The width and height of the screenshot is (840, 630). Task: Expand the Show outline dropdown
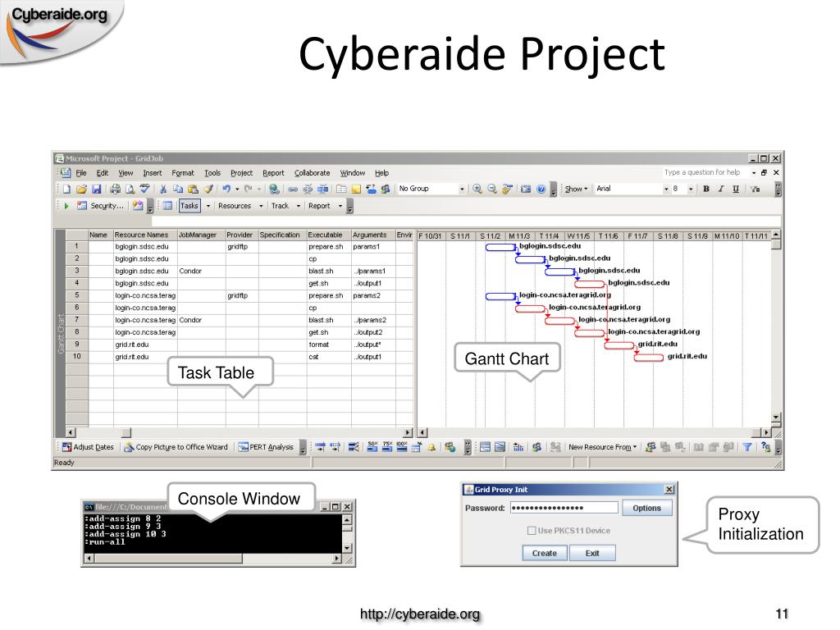tap(577, 189)
